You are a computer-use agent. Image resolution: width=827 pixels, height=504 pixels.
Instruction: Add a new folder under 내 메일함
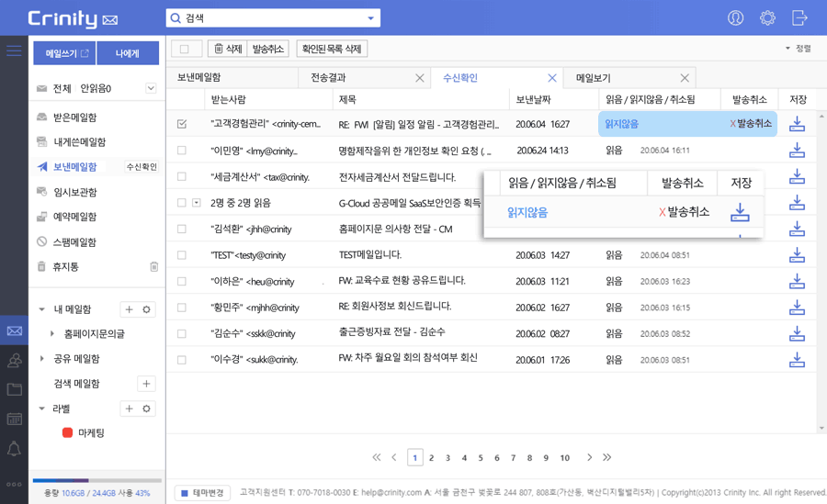pos(130,309)
